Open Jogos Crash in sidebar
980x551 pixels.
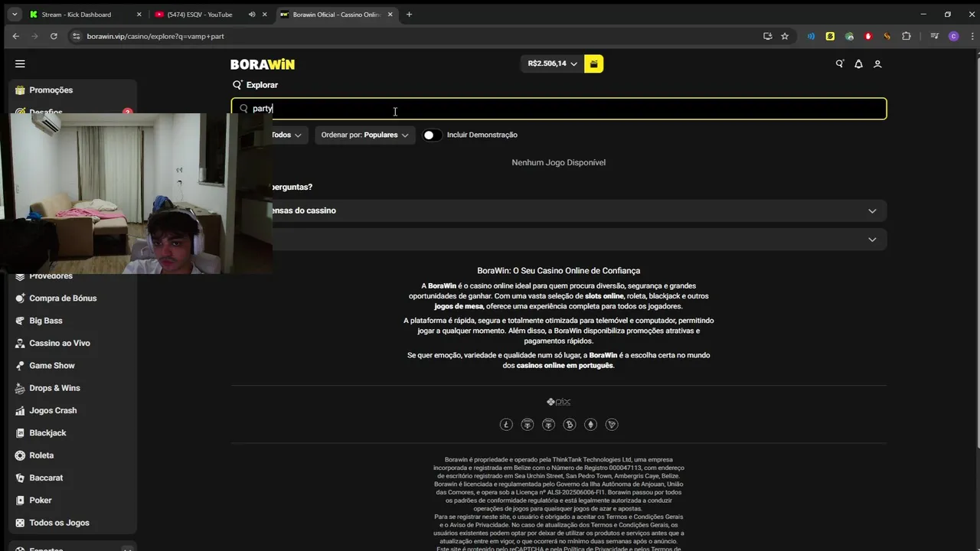[53, 411]
